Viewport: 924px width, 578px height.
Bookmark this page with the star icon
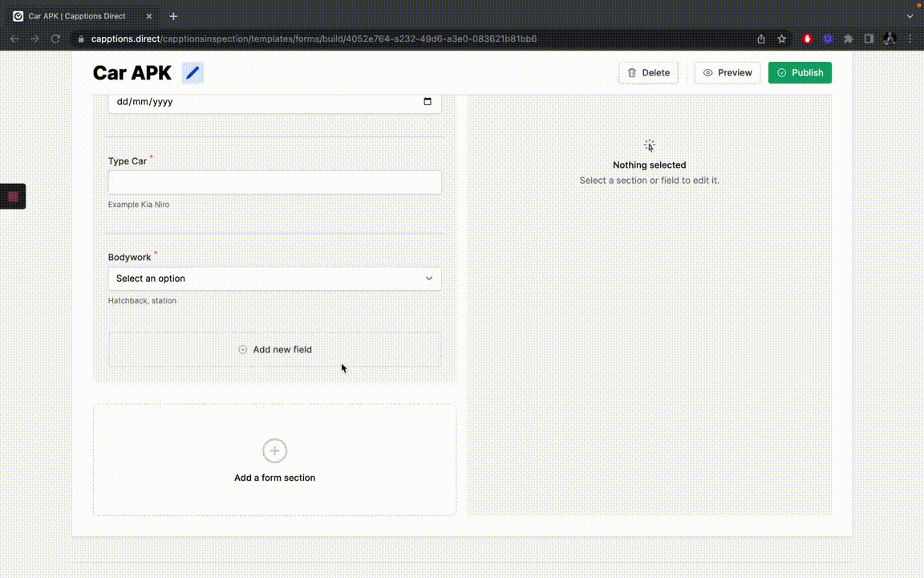pos(782,39)
